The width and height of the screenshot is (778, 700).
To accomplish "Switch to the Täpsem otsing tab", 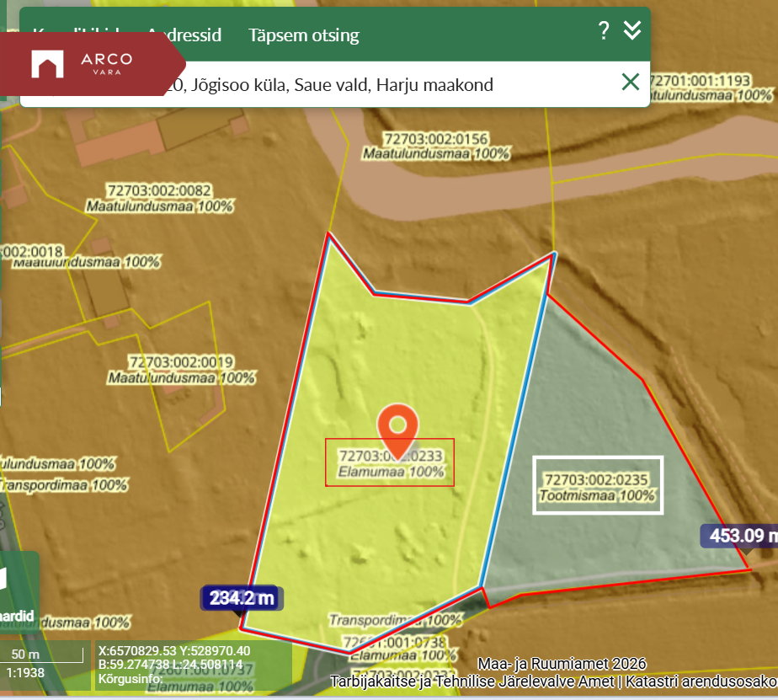I will pyautogui.click(x=304, y=35).
